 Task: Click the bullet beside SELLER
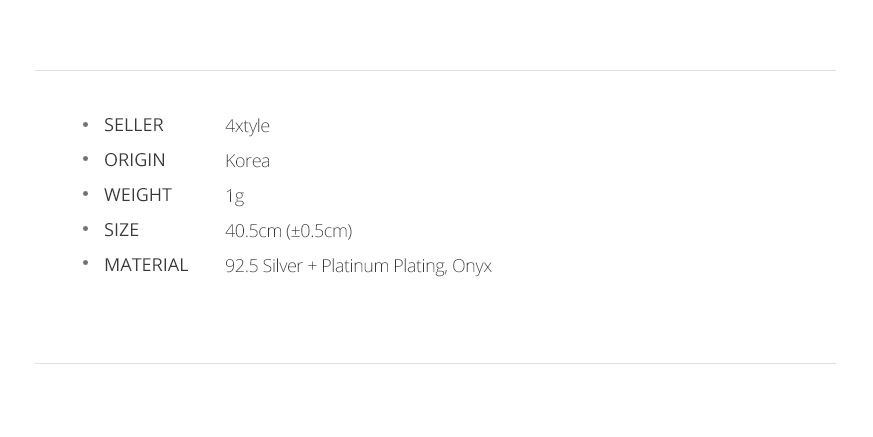pos(85,124)
